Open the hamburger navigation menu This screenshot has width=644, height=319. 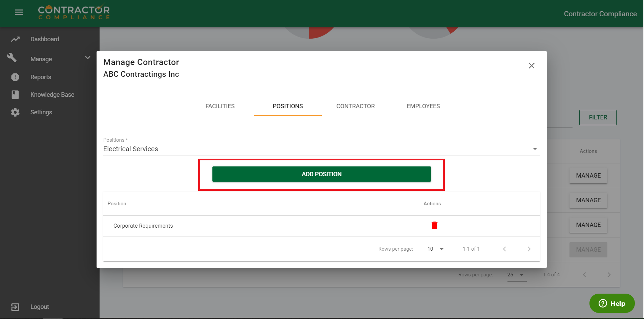pos(19,13)
